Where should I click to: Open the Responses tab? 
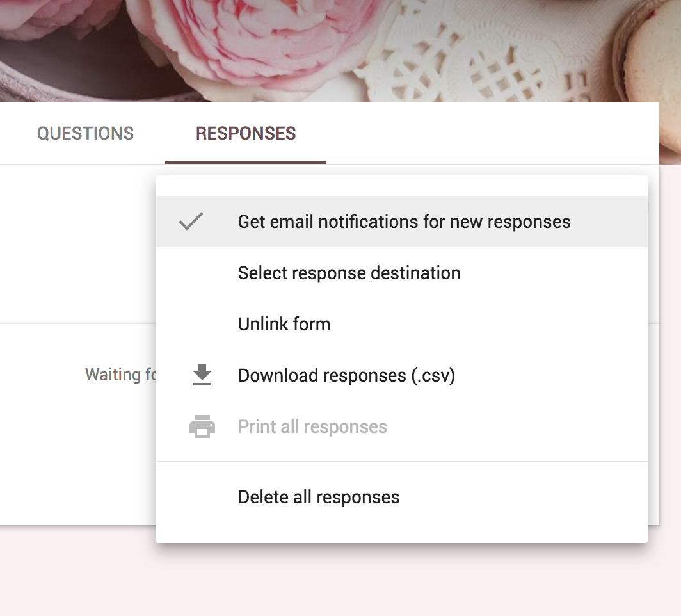[x=246, y=133]
